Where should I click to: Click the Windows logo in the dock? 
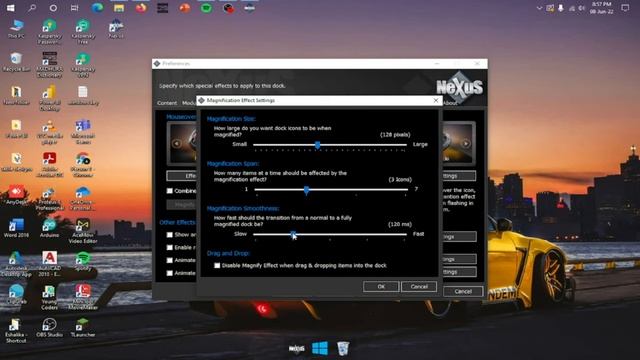pyautogui.click(x=320, y=348)
